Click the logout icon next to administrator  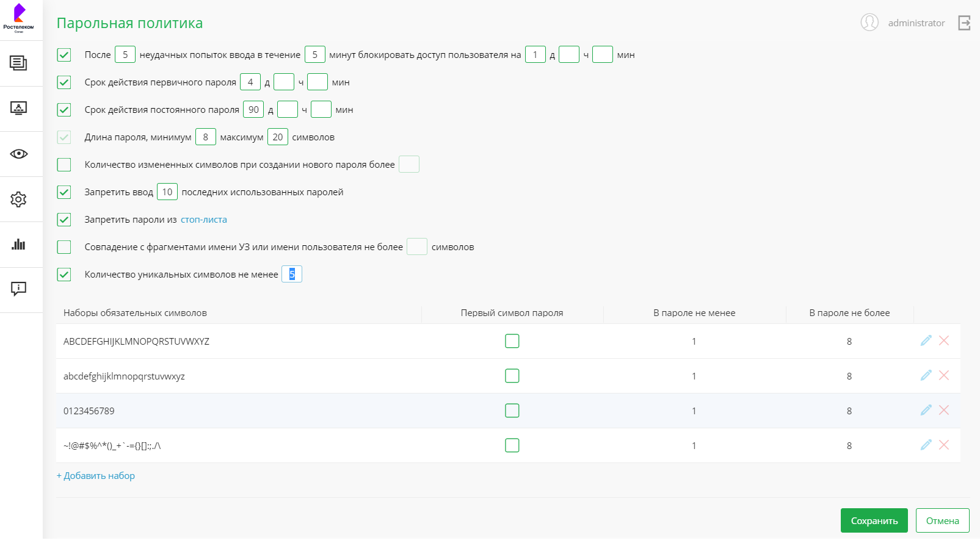tap(964, 23)
